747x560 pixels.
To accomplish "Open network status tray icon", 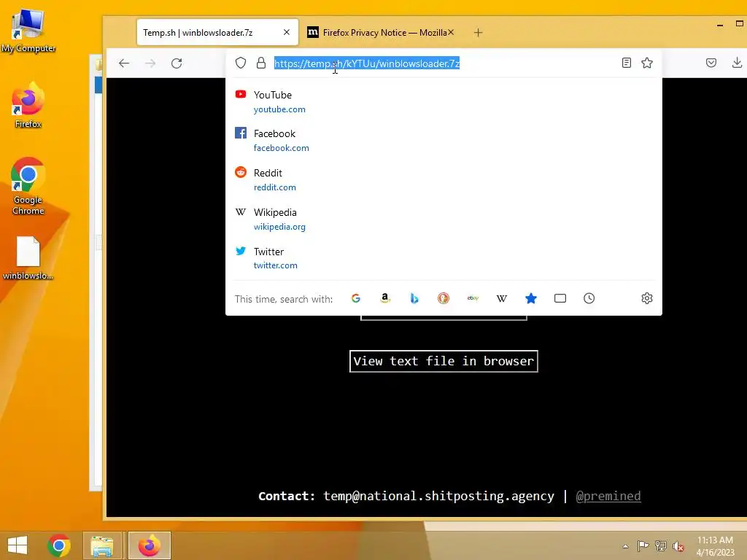I will point(661,545).
